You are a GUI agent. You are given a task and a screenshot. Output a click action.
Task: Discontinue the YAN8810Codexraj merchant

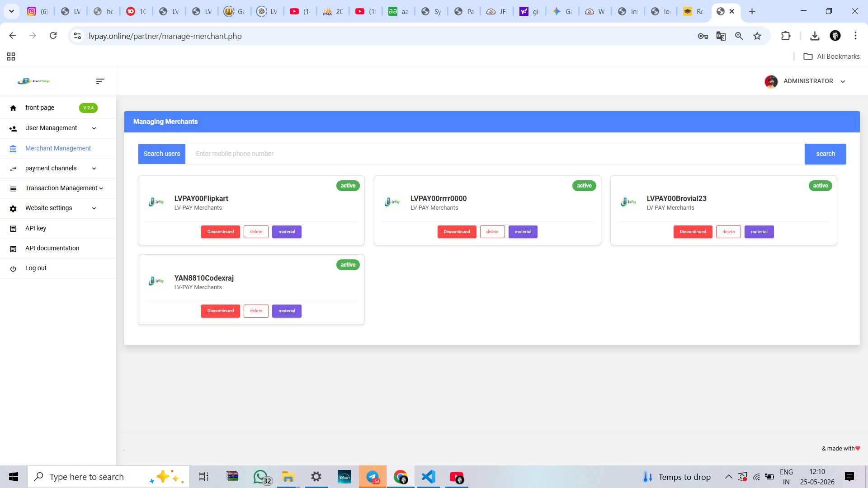pos(221,311)
